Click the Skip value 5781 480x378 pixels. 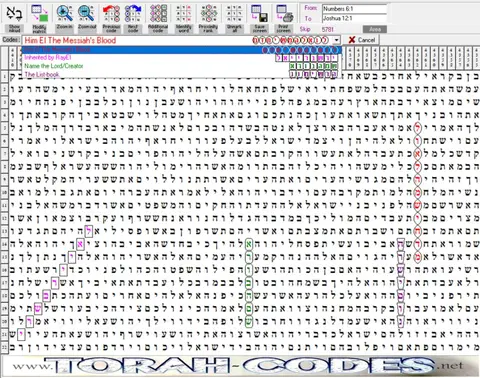[x=328, y=29]
